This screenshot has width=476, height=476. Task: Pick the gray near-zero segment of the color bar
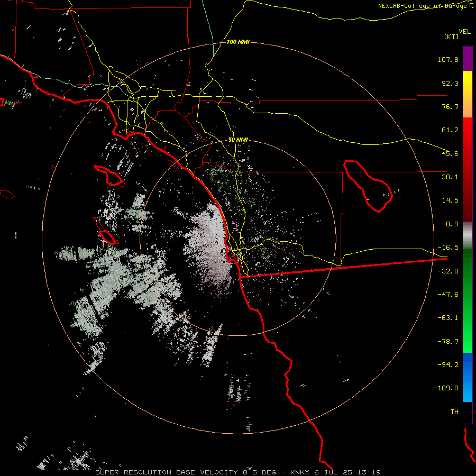coord(467,235)
